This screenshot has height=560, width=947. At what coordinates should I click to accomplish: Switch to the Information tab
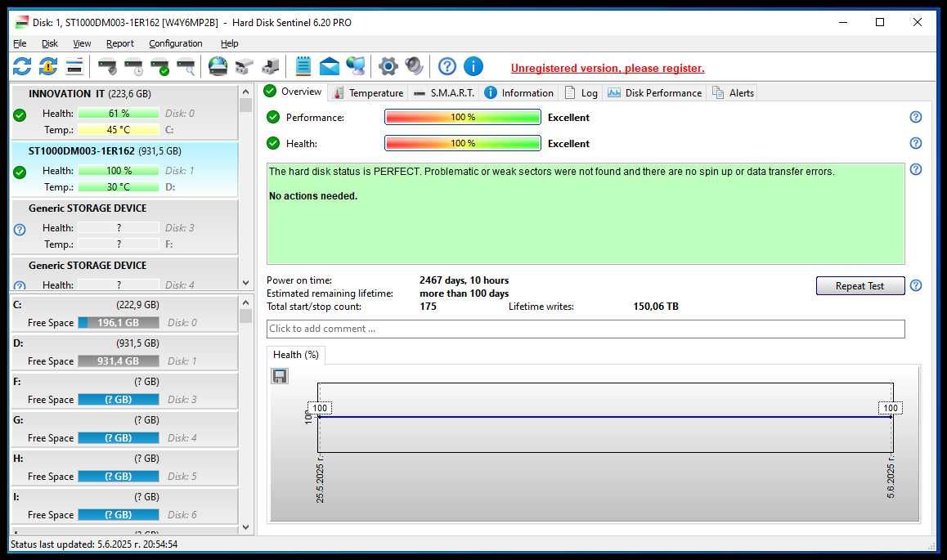[x=518, y=93]
